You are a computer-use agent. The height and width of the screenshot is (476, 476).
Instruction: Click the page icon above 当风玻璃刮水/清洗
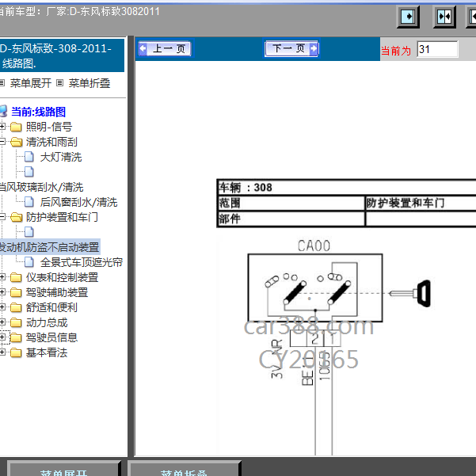pos(29,172)
